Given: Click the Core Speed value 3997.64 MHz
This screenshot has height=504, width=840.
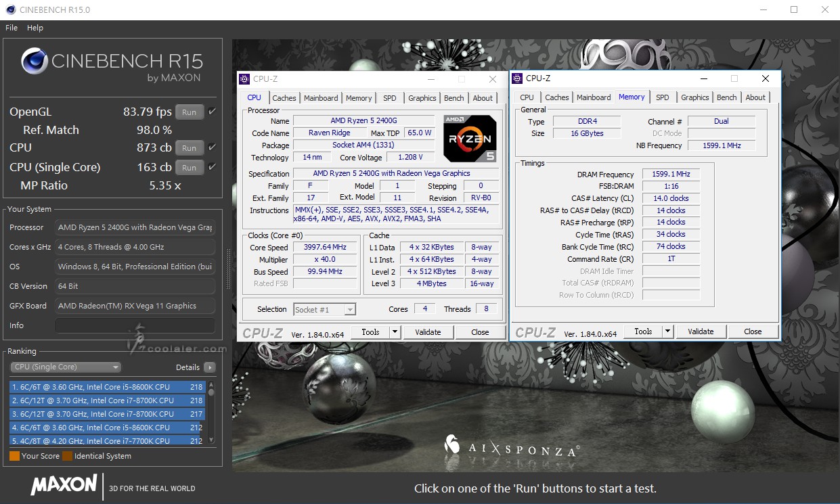Looking at the screenshot, I should pos(325,248).
